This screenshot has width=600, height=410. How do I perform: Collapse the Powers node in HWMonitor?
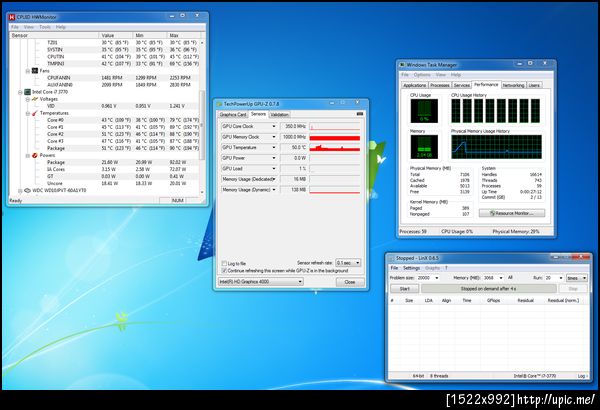(x=28, y=155)
